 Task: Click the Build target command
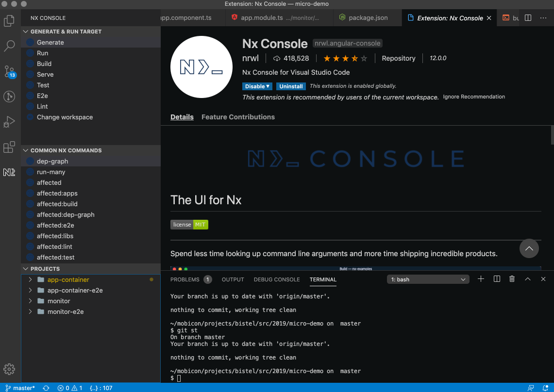(x=90, y=64)
